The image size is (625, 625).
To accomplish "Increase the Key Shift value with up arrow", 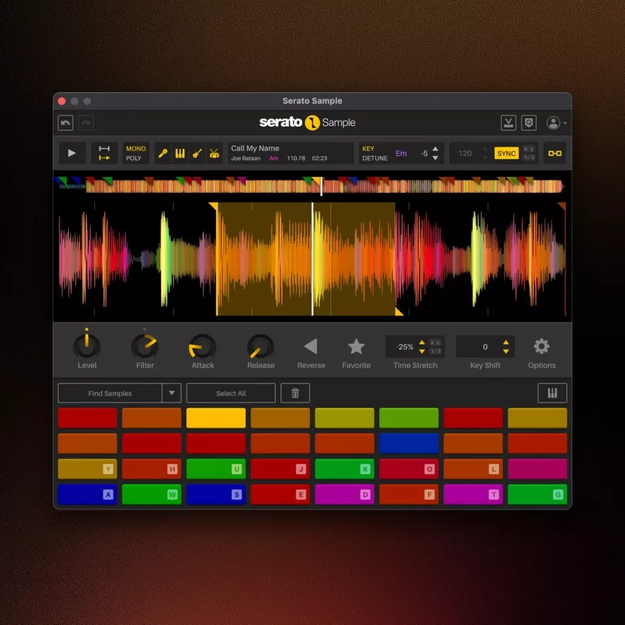I will (x=506, y=342).
